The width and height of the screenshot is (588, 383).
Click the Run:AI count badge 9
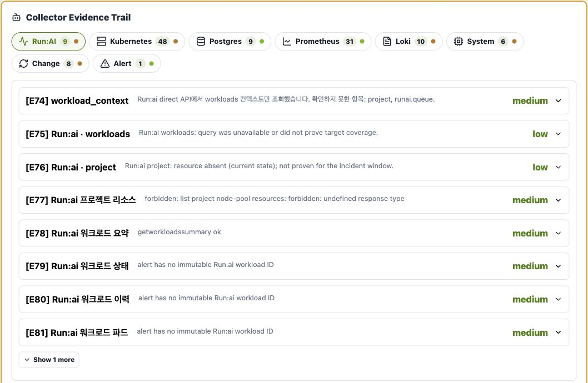point(65,41)
